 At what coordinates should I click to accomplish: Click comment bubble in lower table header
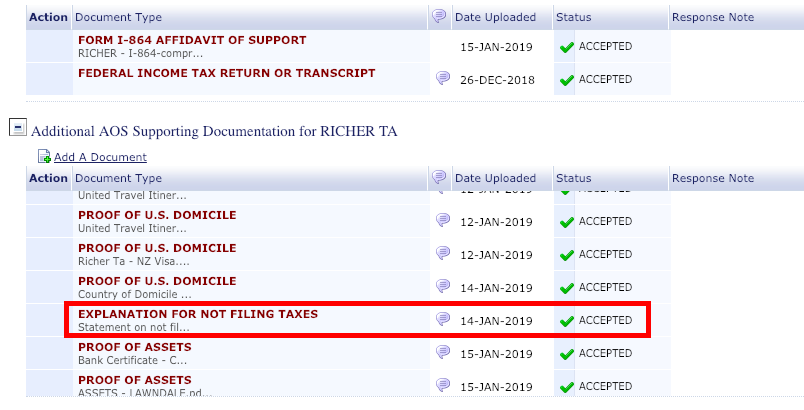coord(439,177)
